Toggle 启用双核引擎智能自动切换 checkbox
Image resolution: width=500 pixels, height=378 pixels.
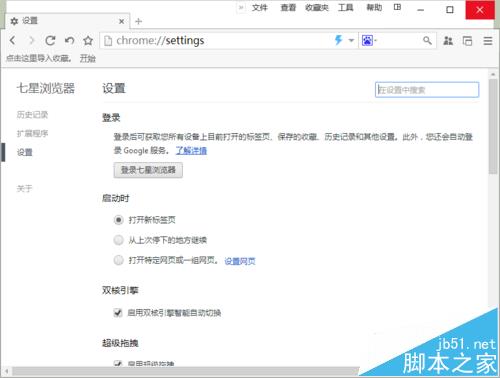pyautogui.click(x=118, y=313)
